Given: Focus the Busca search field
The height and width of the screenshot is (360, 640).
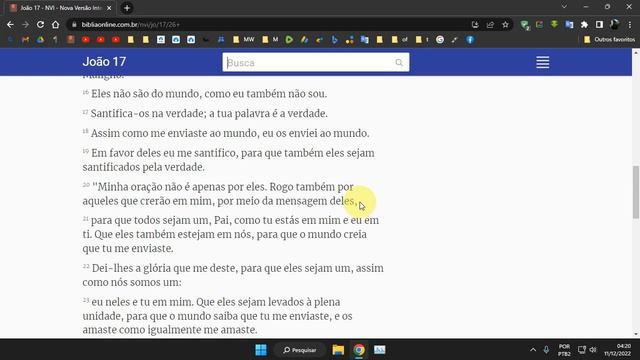Looking at the screenshot, I should coord(316,62).
